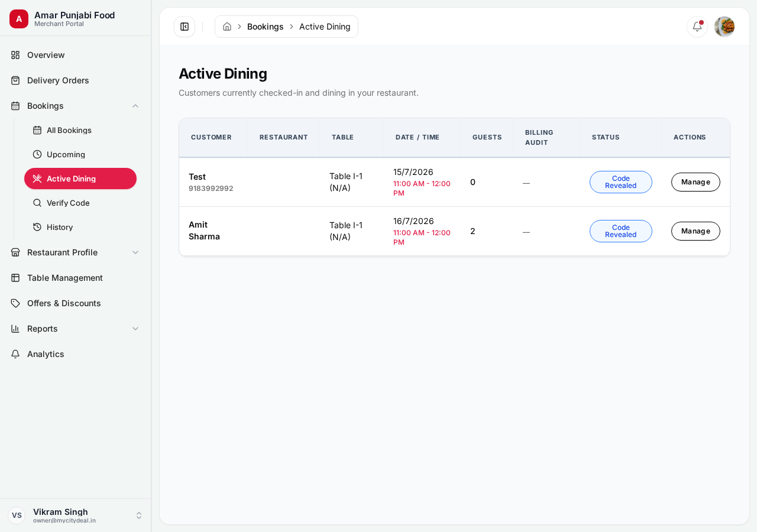This screenshot has height=532, width=757.
Task: Click the All Bookings calendar icon
Action: pos(37,130)
